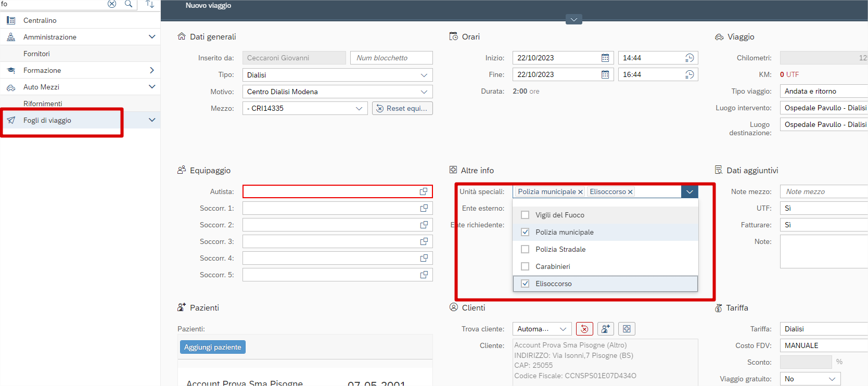Click the red reset client icon

[584, 329]
